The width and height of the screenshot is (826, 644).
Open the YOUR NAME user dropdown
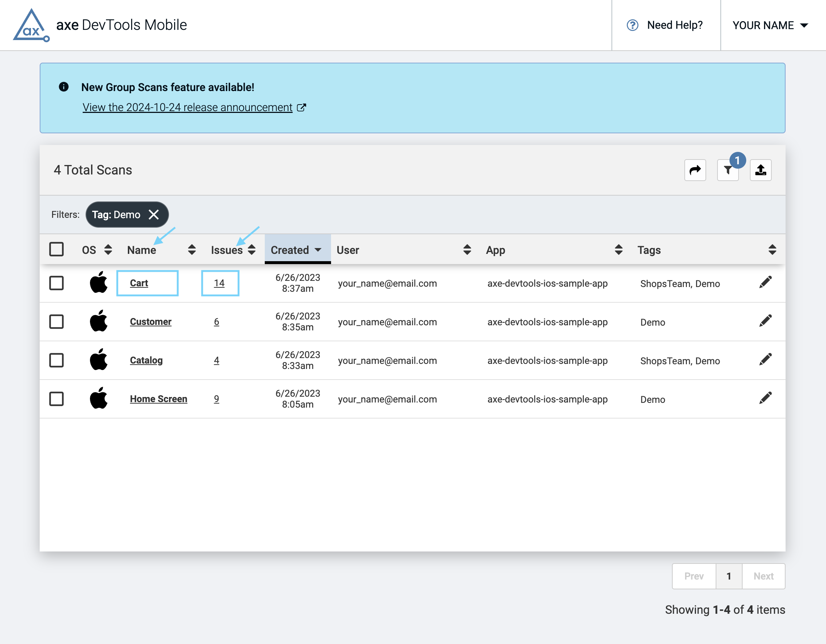770,25
